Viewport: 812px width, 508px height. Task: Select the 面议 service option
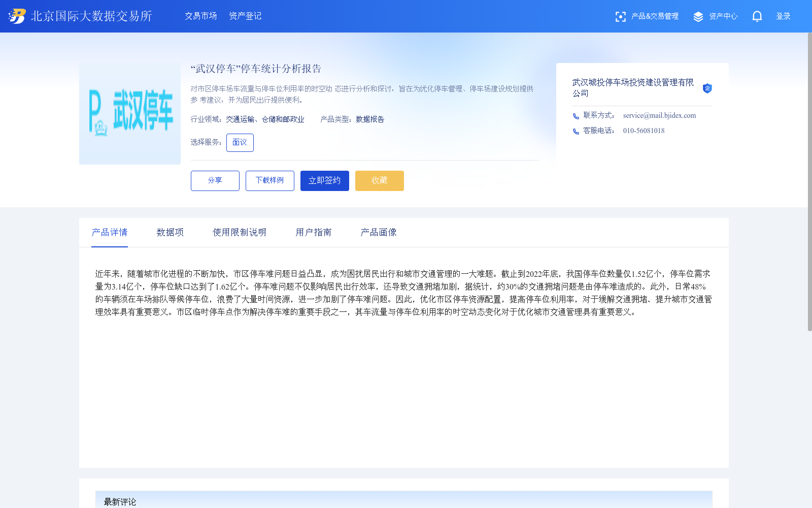click(x=240, y=143)
